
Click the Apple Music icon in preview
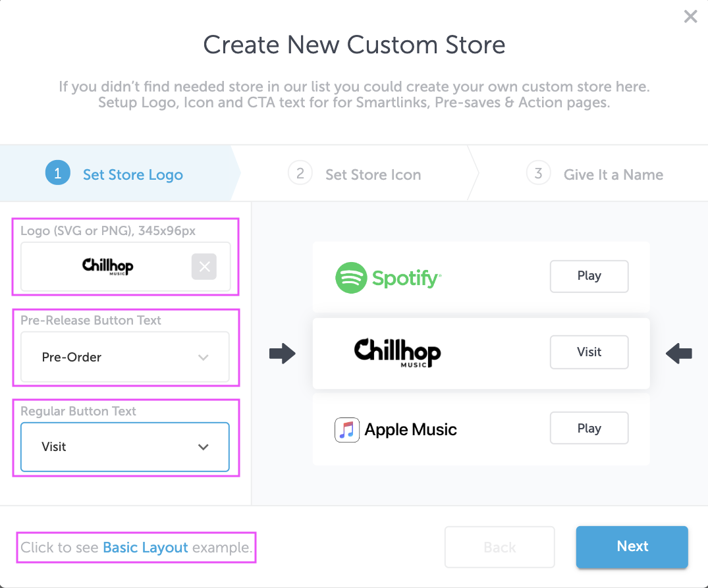tap(347, 429)
